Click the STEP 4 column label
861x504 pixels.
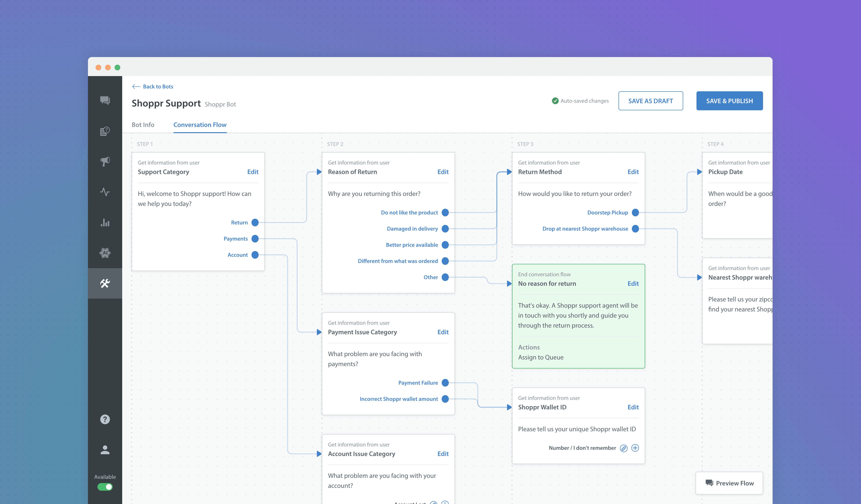click(716, 144)
